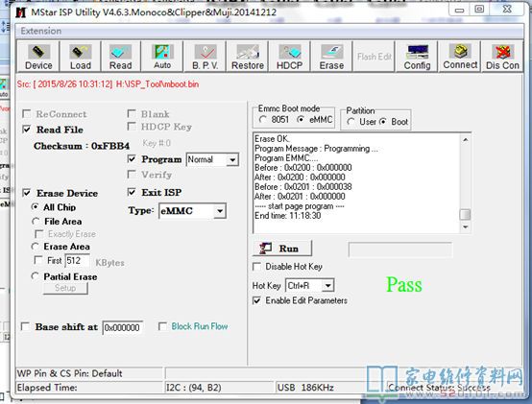Click the HDCP toolbar icon
Screen dimensions: 532x404
(x=289, y=57)
